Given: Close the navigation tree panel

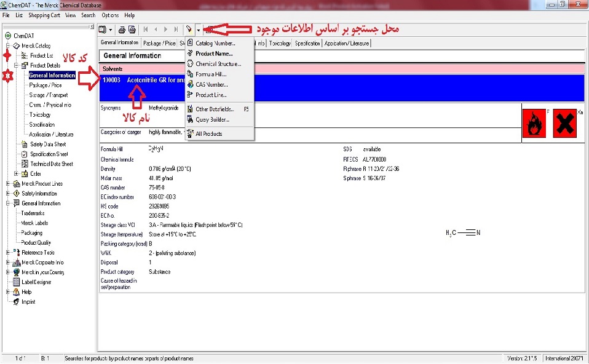Looking at the screenshot, I should pos(92,26).
